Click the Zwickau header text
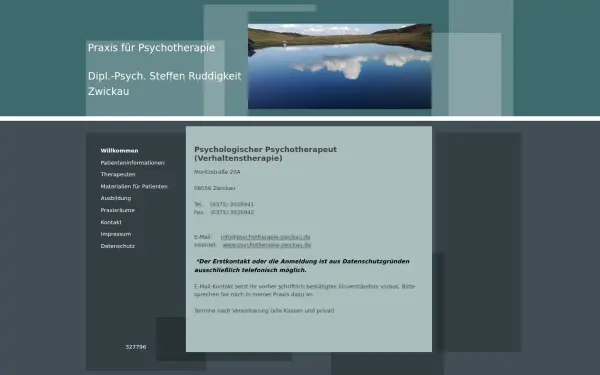 [109, 91]
